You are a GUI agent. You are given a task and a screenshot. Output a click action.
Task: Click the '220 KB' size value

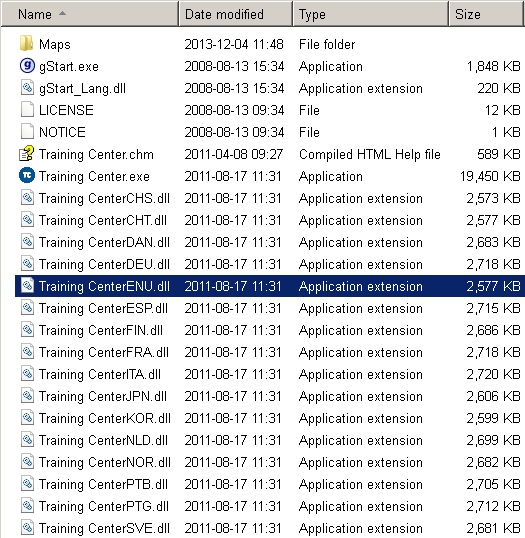(499, 89)
